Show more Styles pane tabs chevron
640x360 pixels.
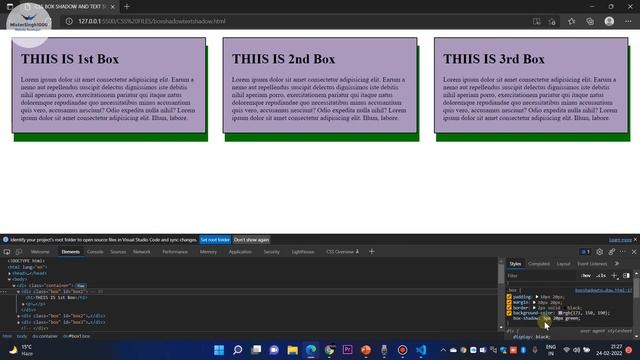[x=617, y=264]
